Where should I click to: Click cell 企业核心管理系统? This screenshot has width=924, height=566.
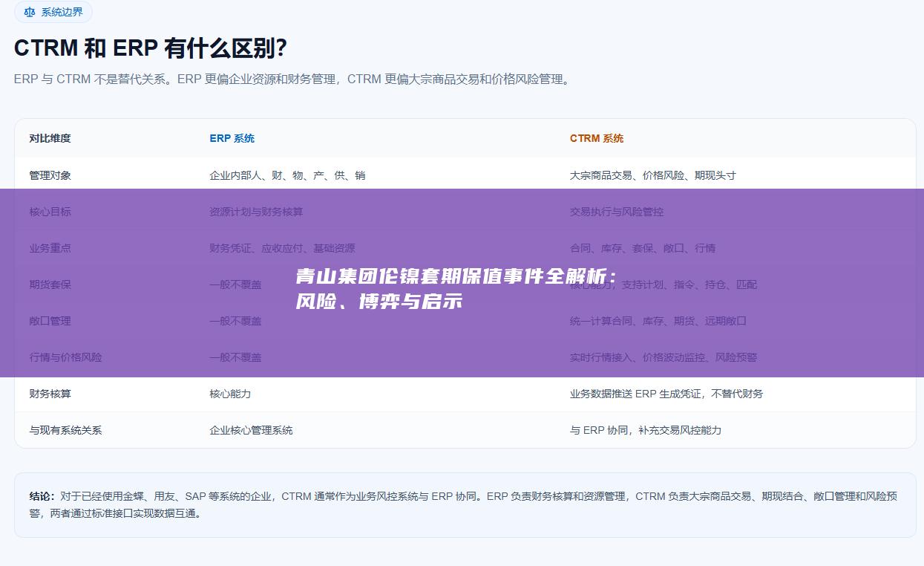[x=251, y=430]
